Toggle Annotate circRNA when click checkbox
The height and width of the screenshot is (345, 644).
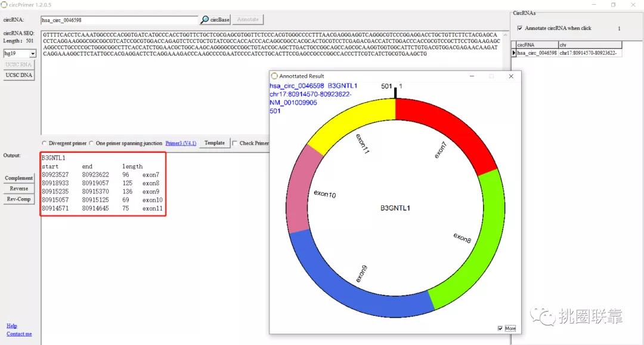[520, 28]
